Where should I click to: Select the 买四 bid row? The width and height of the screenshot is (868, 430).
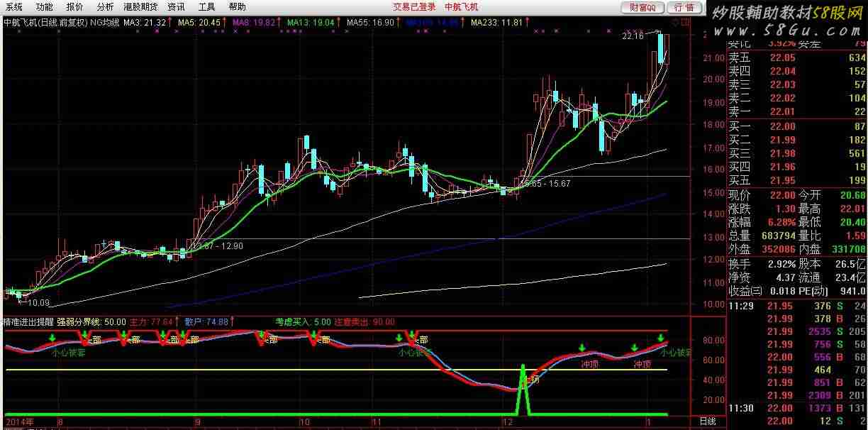pyautogui.click(x=797, y=167)
